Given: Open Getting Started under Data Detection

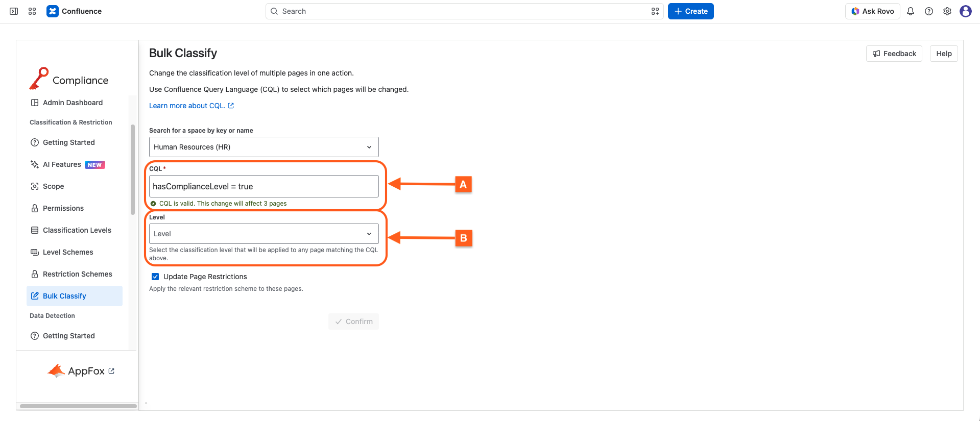Looking at the screenshot, I should pos(75,336).
